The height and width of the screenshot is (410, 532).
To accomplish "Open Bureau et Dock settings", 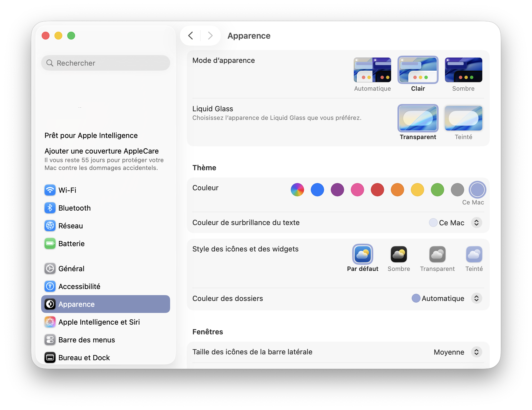I will pos(84,358).
